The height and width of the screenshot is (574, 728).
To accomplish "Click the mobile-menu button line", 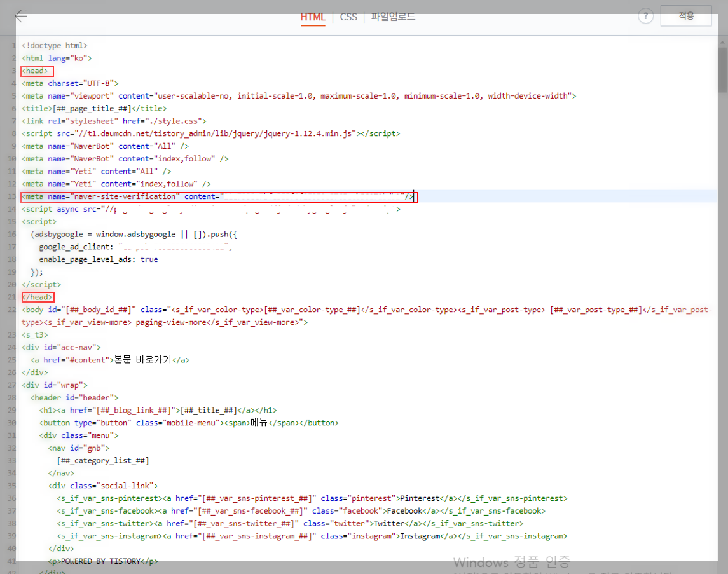I will click(x=189, y=423).
